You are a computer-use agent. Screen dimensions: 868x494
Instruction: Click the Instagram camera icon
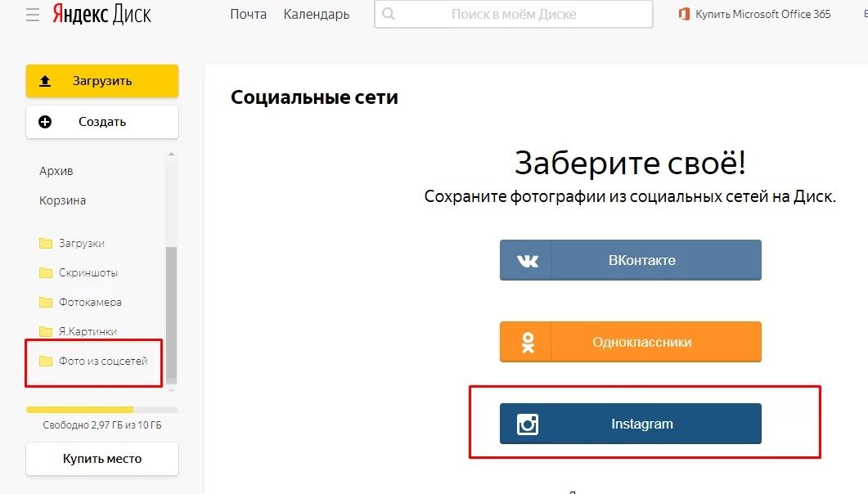[528, 424]
